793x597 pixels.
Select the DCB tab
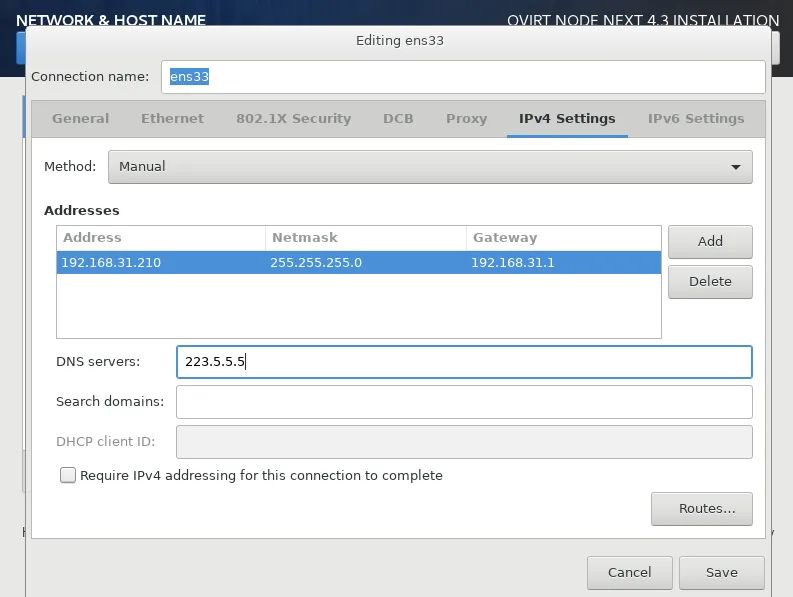tap(398, 118)
